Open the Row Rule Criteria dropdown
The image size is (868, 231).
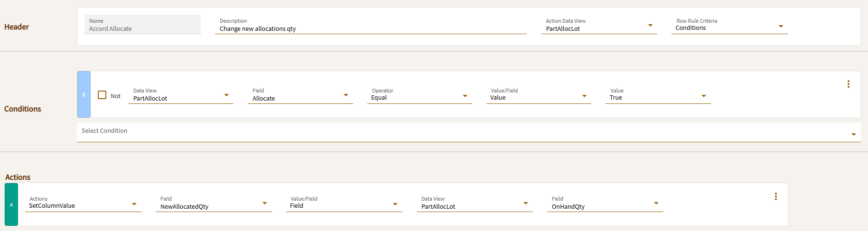pyautogui.click(x=781, y=27)
